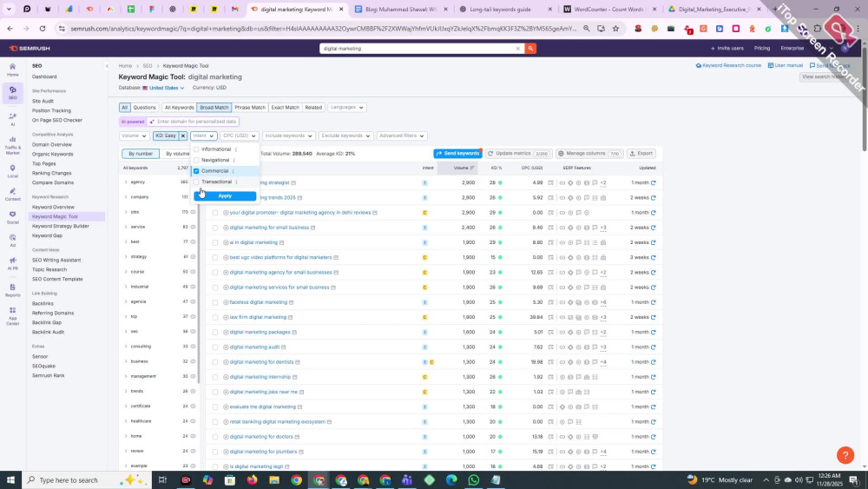Open the Include keywords dropdown
The height and width of the screenshot is (489, 868).
[288, 135]
